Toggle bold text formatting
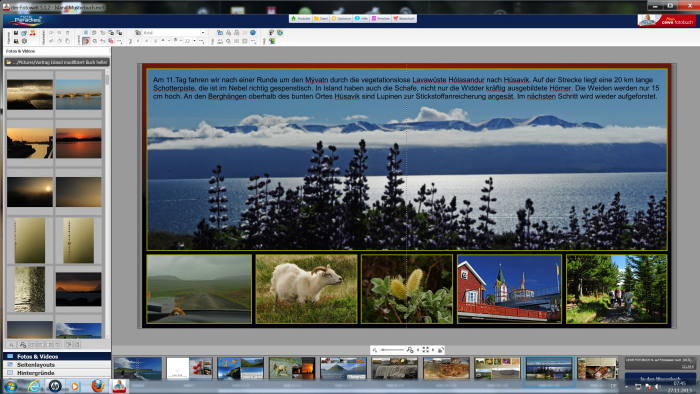The height and width of the screenshot is (394, 700). (x=138, y=41)
